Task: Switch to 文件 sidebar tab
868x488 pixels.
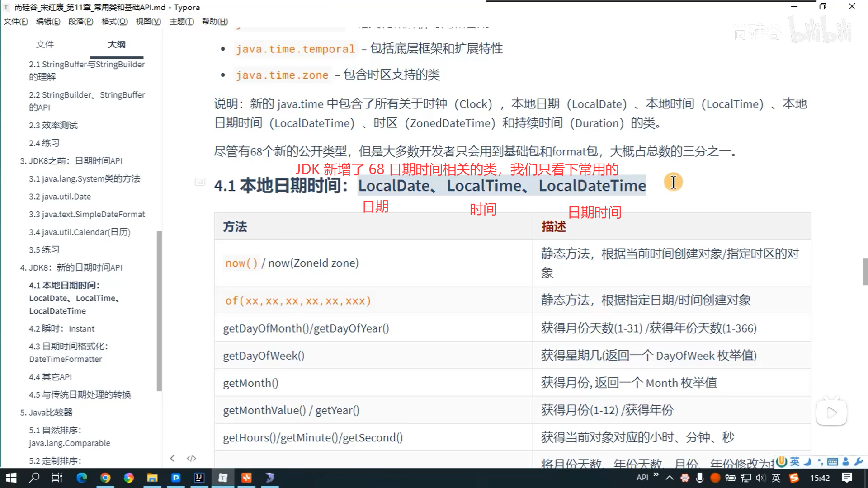Action: (45, 44)
